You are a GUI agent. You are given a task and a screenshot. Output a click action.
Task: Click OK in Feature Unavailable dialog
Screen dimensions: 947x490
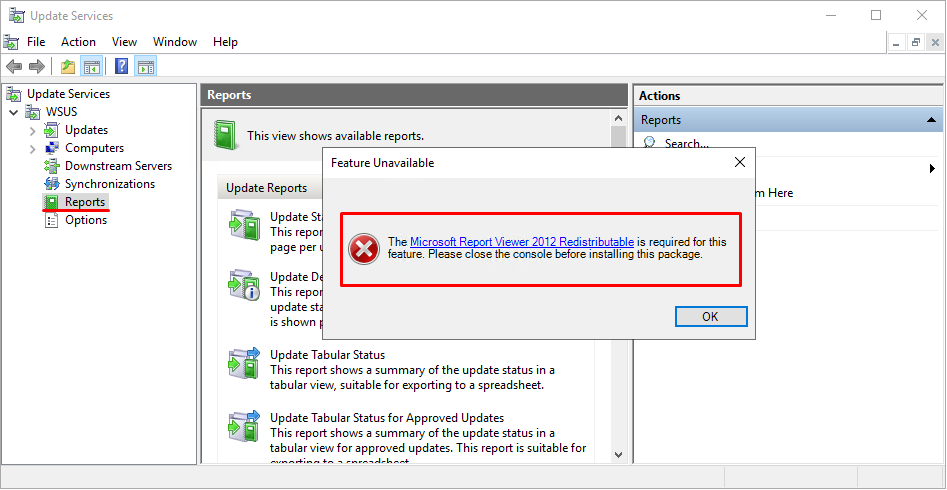[x=711, y=317]
